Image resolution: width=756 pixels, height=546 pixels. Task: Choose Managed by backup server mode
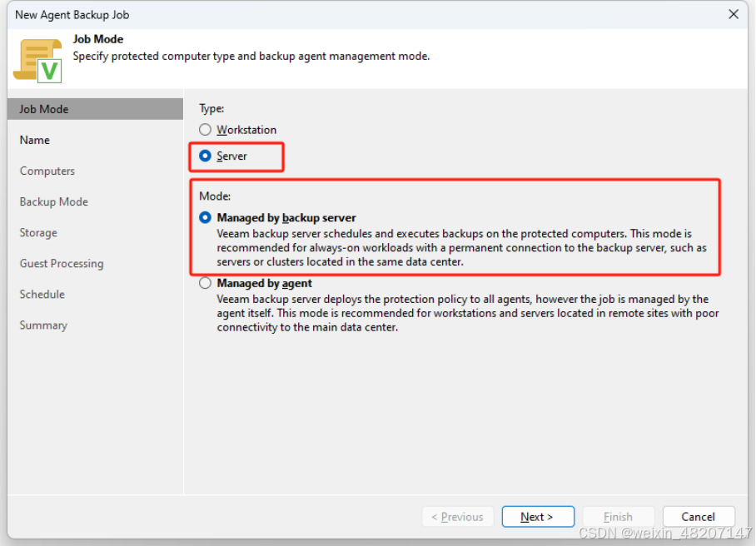pos(205,217)
